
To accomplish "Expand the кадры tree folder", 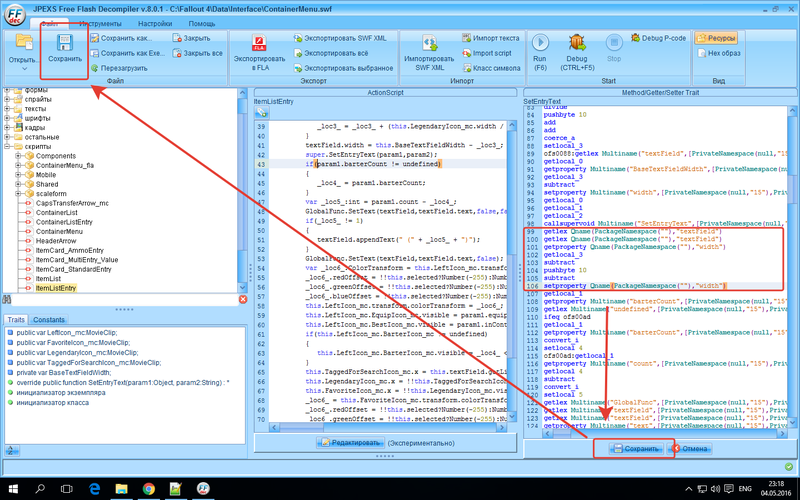I will pos(8,128).
